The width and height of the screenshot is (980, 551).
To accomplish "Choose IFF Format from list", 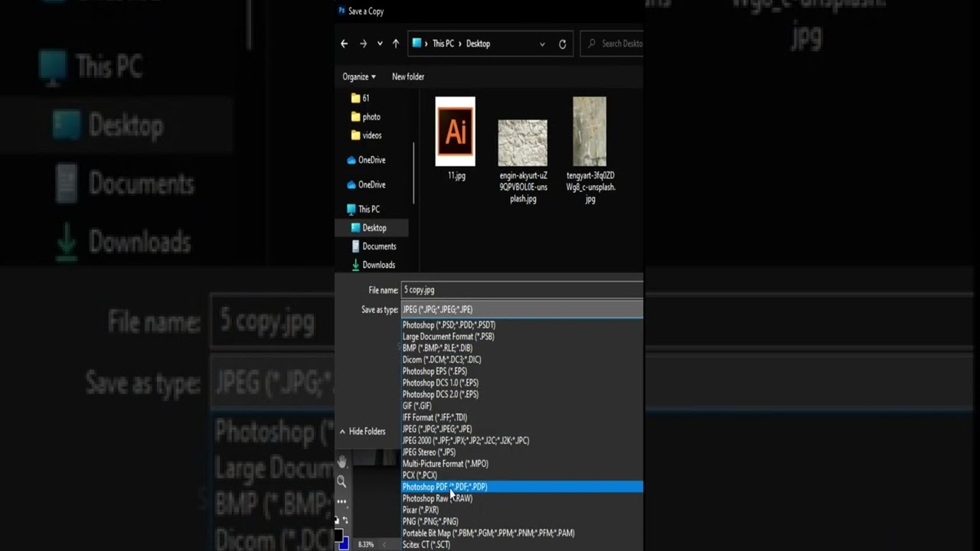I will 522,417.
